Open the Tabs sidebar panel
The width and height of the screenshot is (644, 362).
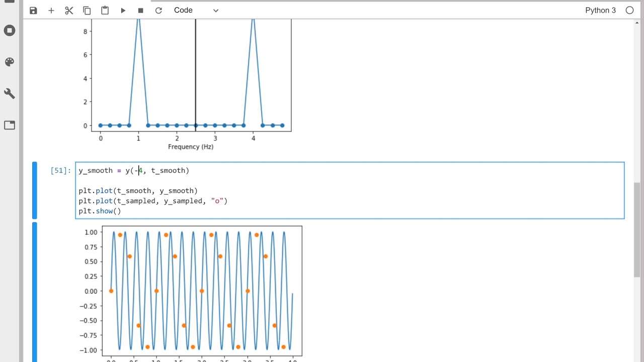[x=10, y=125]
